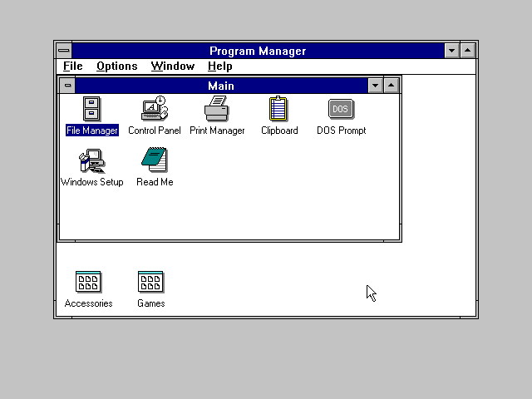
Task: Select the DOS Prompt icon
Action: point(341,109)
